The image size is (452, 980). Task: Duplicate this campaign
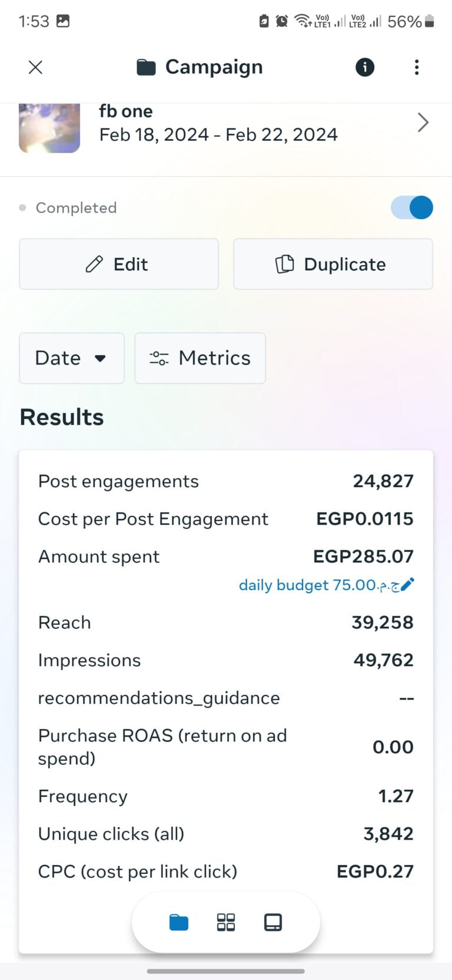(x=333, y=264)
